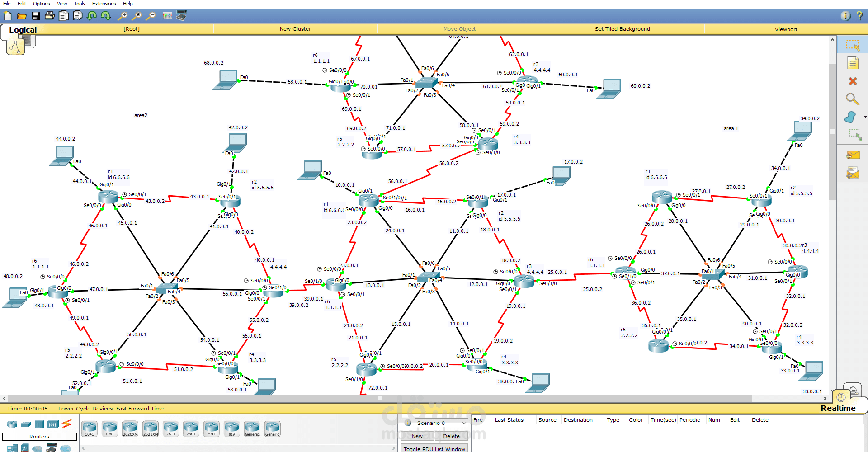Activate the Resize Shape tool

[854, 135]
